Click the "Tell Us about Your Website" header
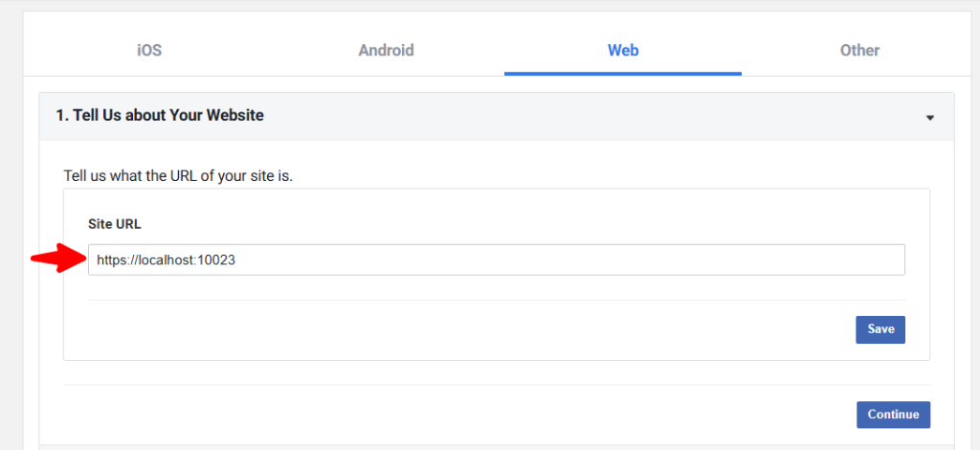The height and width of the screenshot is (450, 980). 160,116
